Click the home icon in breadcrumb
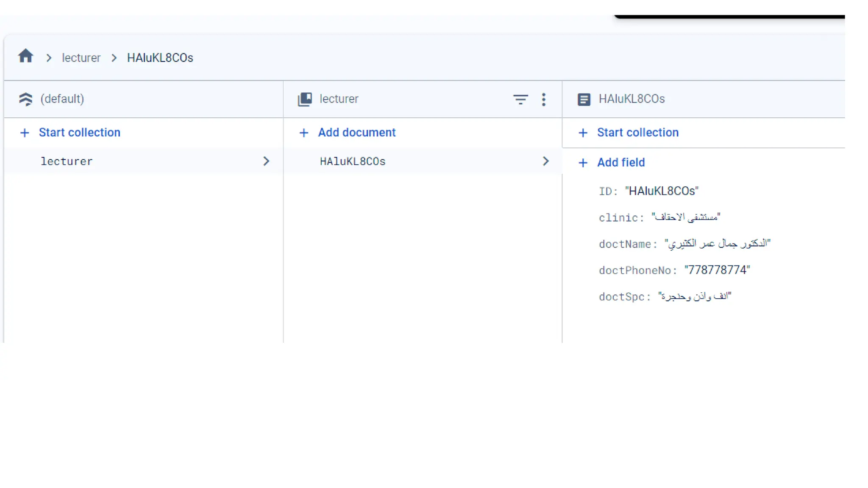 click(25, 56)
